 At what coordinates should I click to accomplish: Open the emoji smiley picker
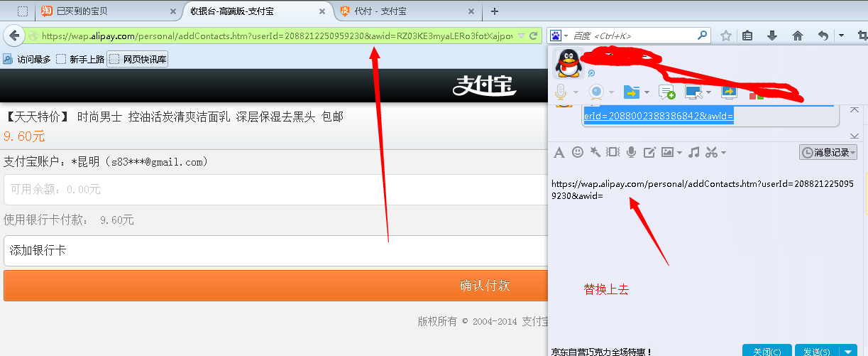pos(577,152)
